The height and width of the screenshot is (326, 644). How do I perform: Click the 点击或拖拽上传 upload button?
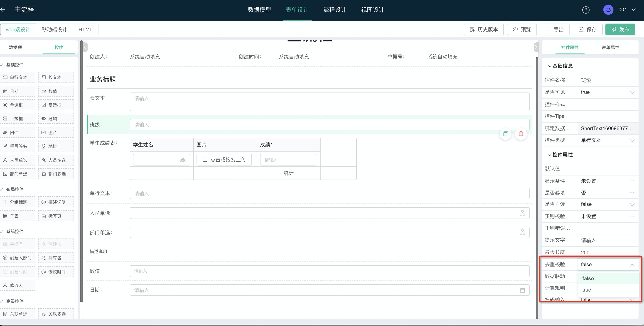224,160
